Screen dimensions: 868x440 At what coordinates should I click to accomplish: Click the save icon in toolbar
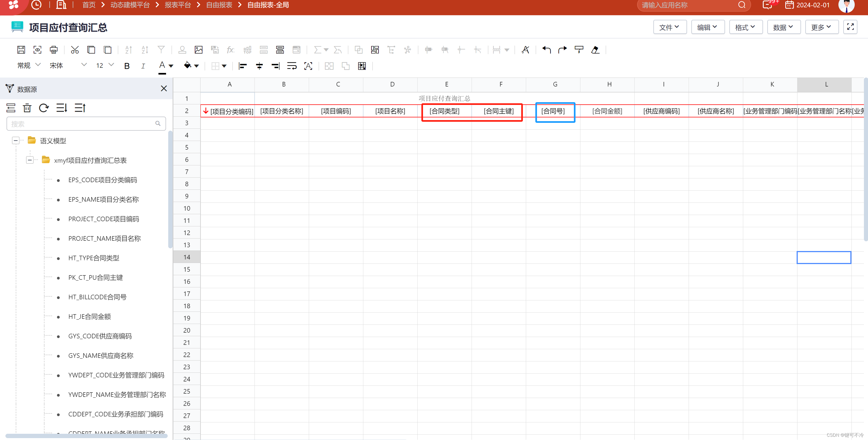[x=21, y=50]
